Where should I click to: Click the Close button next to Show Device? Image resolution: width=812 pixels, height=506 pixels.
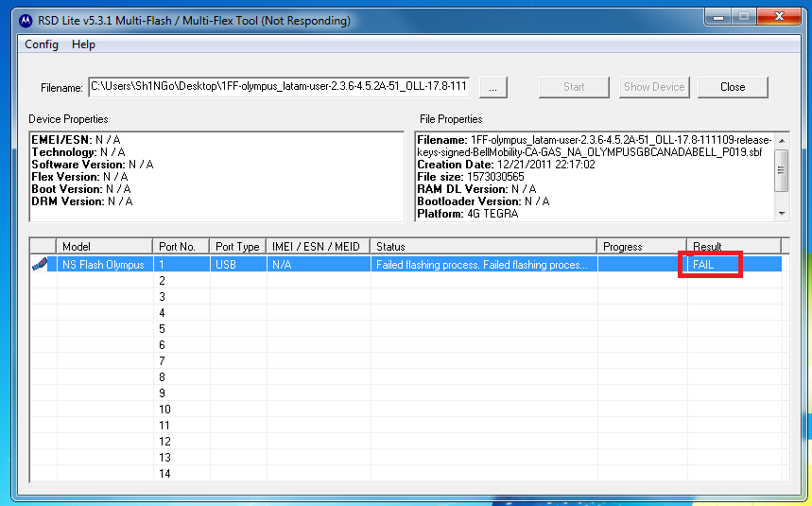coord(733,87)
